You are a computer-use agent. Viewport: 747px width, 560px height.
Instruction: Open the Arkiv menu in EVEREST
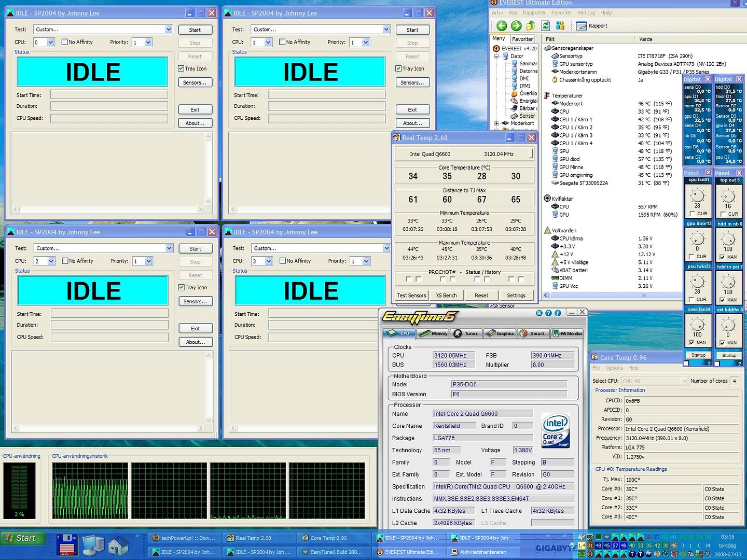tap(497, 12)
